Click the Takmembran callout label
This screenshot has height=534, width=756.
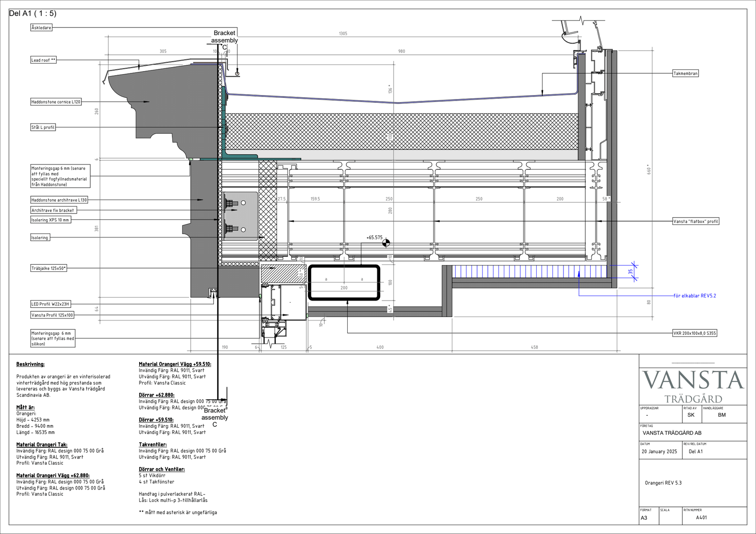[685, 73]
